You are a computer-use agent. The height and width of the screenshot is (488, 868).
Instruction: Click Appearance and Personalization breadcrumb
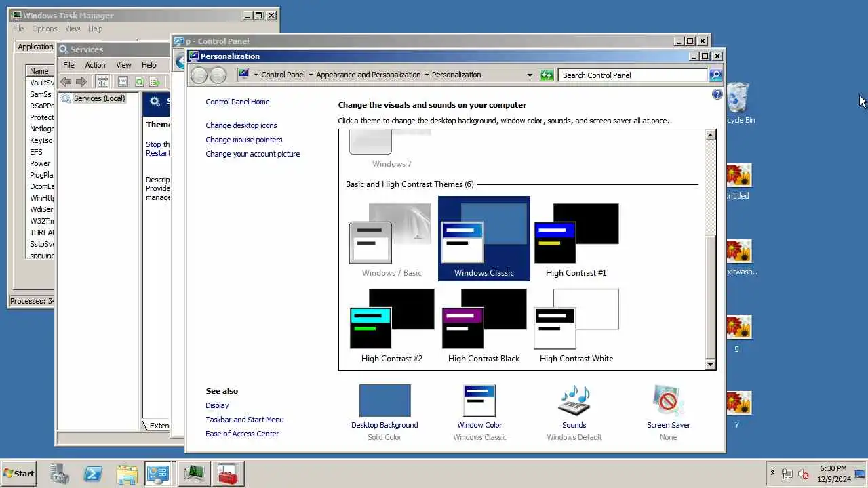368,75
